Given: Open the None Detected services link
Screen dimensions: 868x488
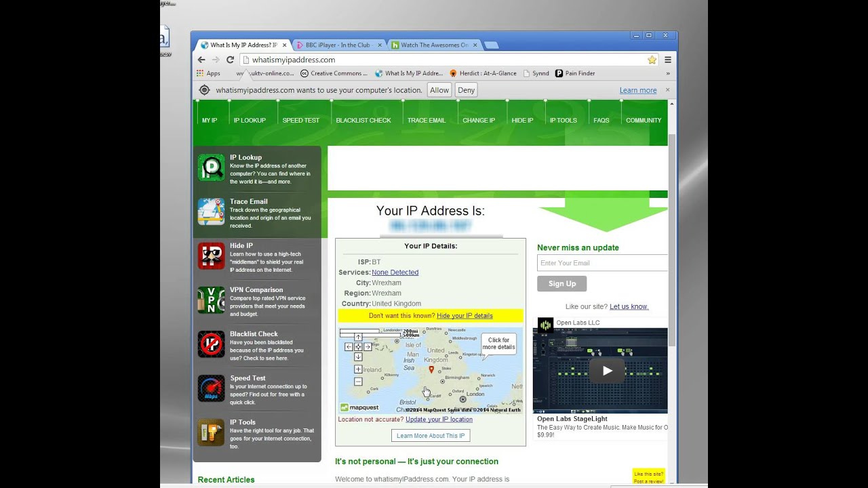Looking at the screenshot, I should pos(395,272).
